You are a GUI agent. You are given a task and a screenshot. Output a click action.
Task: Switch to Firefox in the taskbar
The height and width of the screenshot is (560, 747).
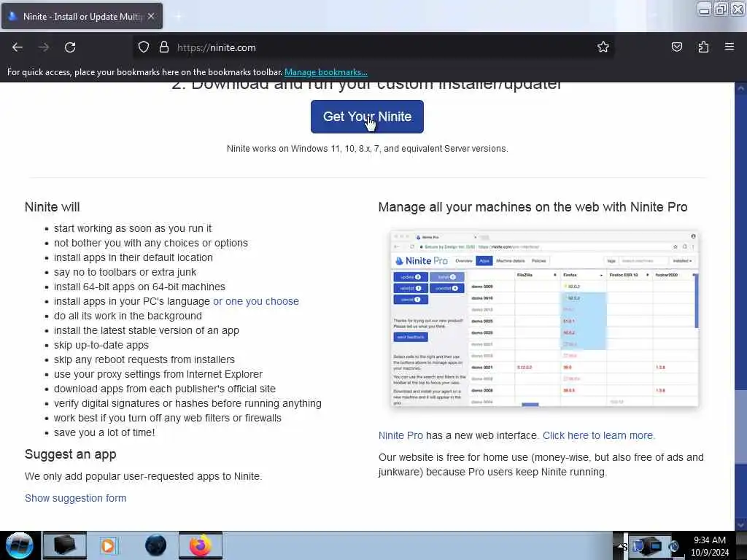201,545
